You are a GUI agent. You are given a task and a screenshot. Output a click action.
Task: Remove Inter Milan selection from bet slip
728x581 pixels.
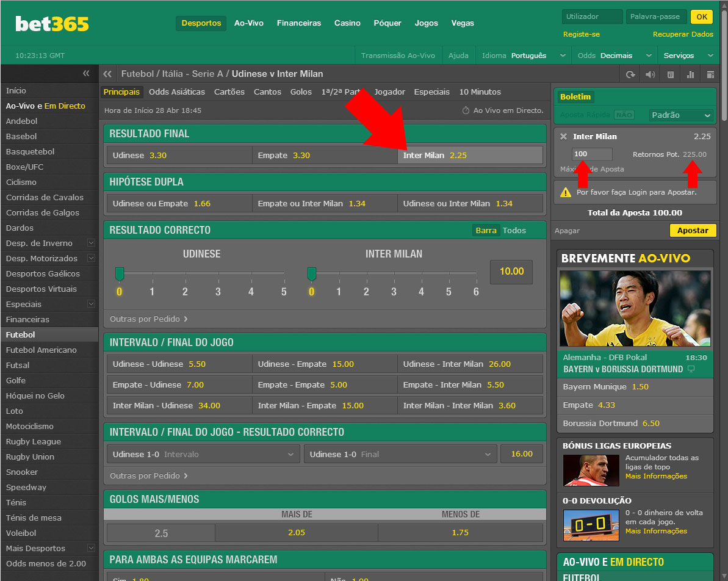click(x=563, y=137)
